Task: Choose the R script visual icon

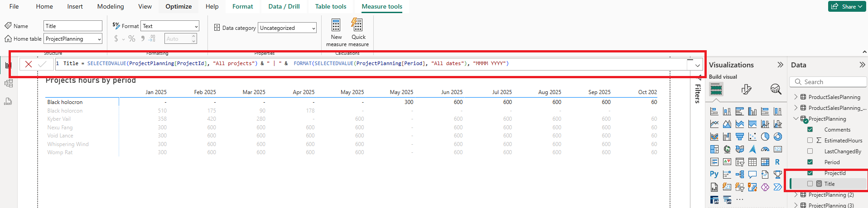Action: 777,162
